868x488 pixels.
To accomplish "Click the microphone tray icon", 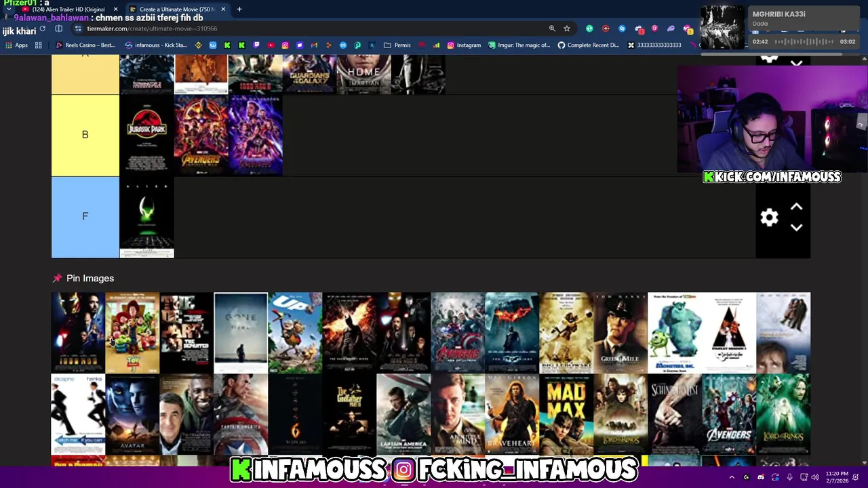I will (789, 477).
